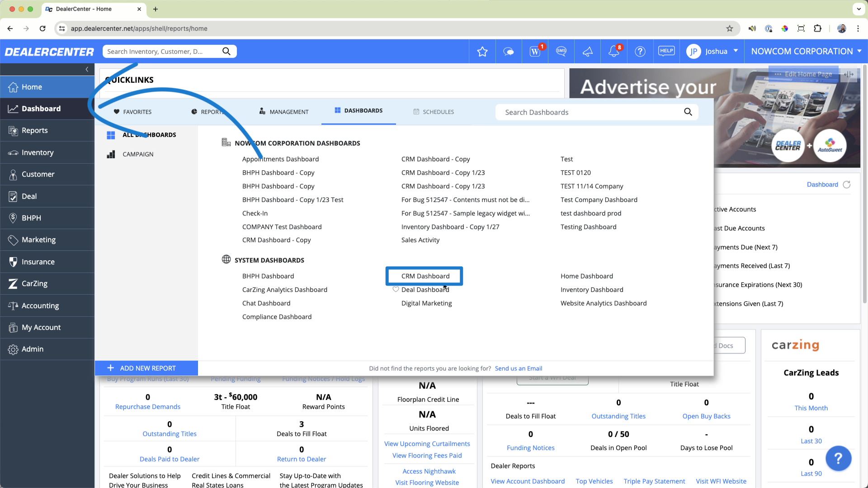Open the W notifications icon with badge 1

(535, 52)
